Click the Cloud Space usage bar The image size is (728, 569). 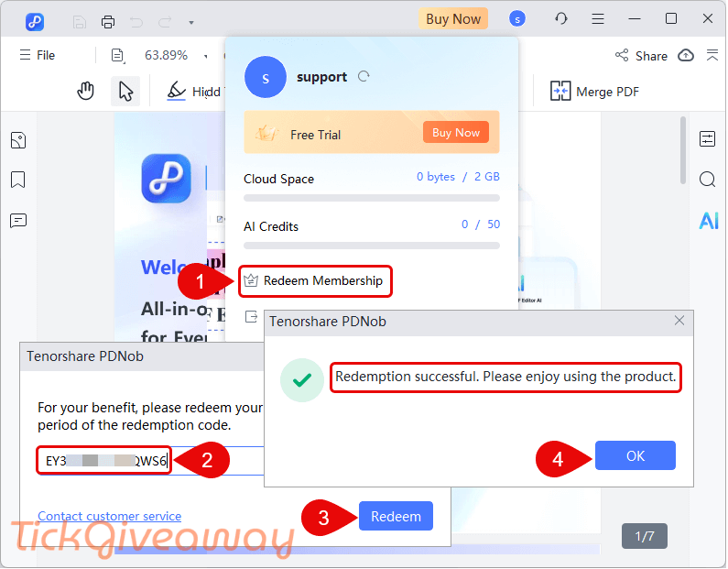click(372, 198)
